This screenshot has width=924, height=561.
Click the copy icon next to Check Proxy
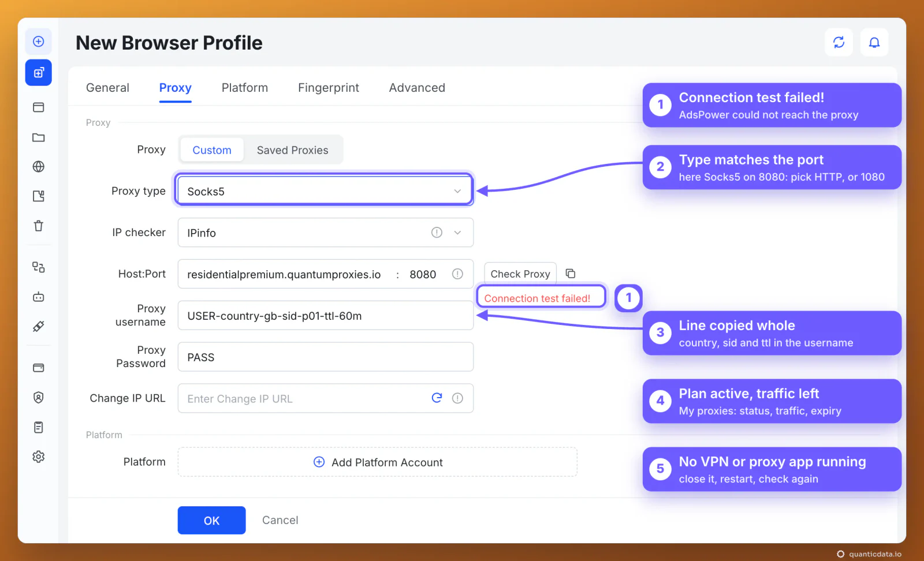[x=571, y=274]
